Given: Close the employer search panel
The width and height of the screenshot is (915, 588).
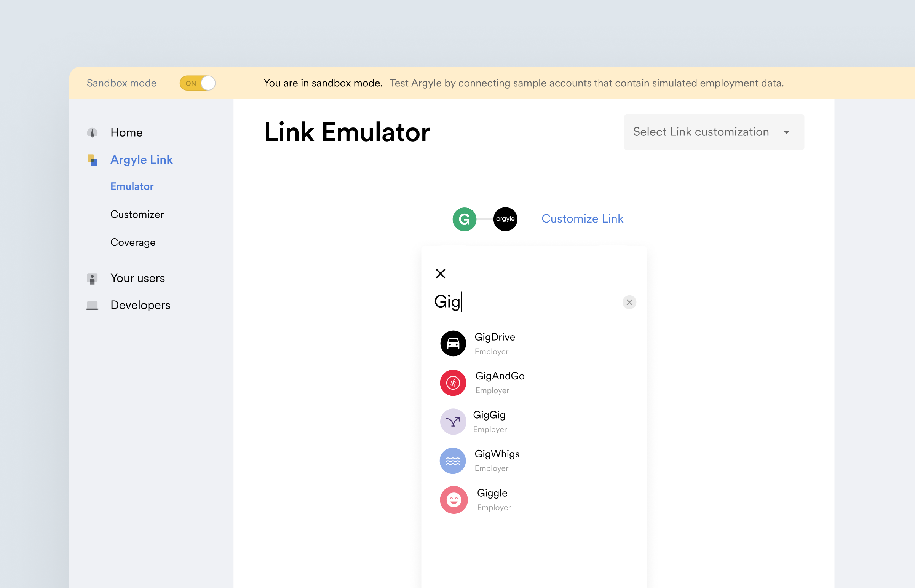Looking at the screenshot, I should (x=440, y=273).
